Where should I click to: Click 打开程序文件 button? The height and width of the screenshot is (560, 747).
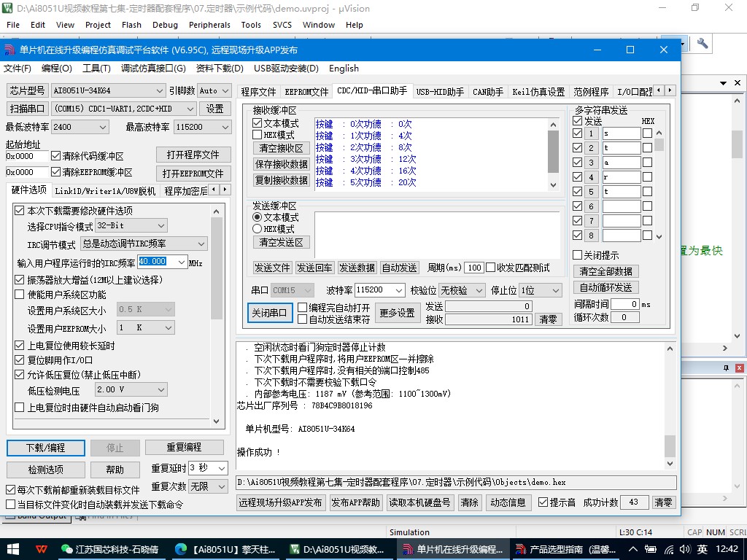point(193,155)
